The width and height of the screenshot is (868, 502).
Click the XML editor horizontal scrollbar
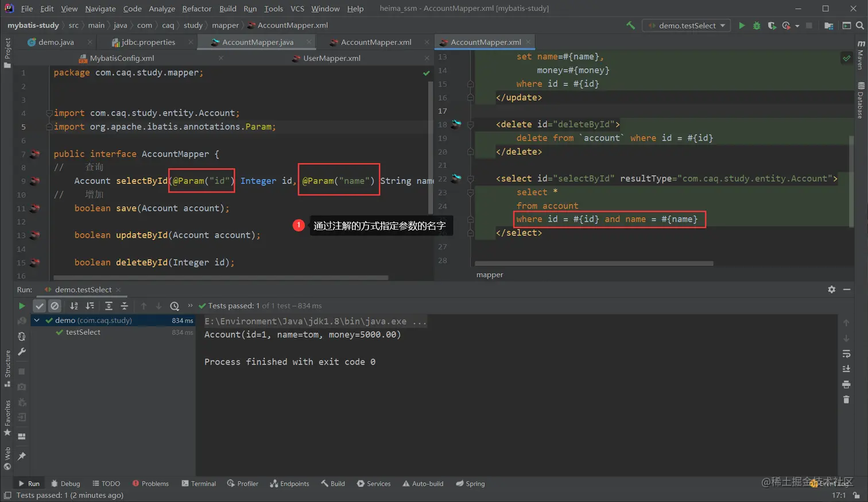click(594, 264)
